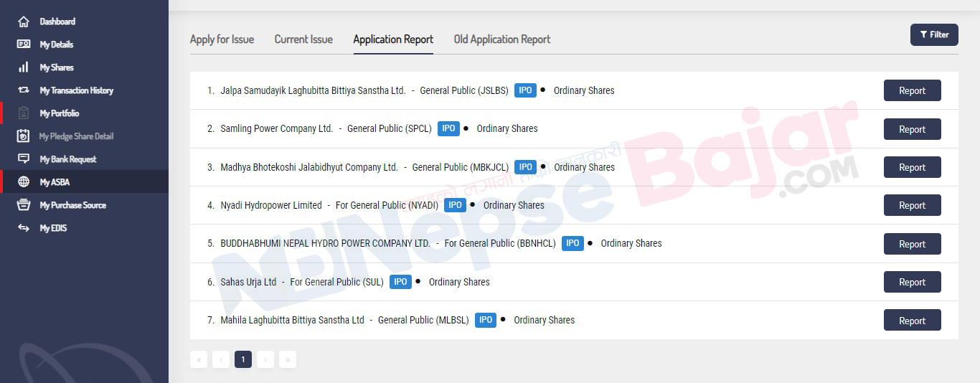Jump to last page in pagination
980x383 pixels.
[288, 359]
